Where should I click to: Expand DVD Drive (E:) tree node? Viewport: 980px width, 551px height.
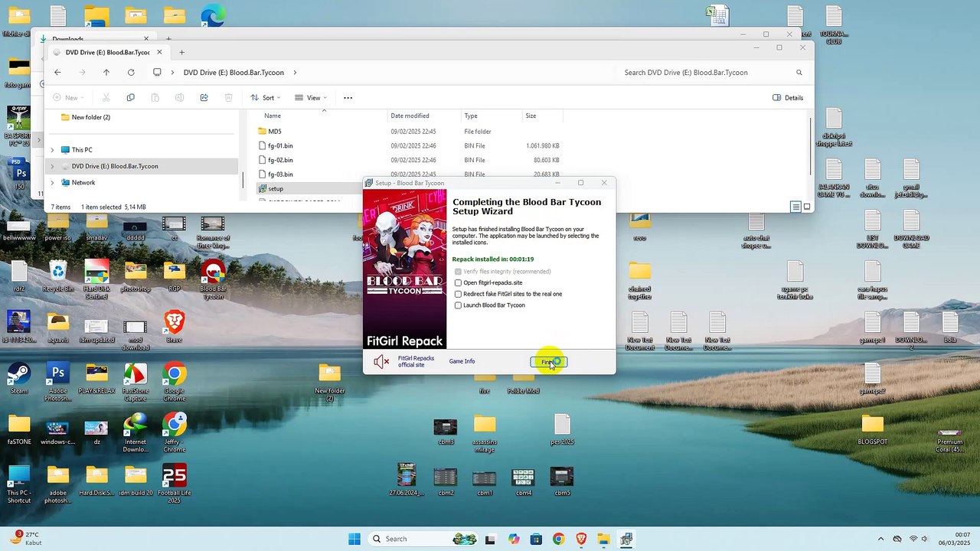52,166
